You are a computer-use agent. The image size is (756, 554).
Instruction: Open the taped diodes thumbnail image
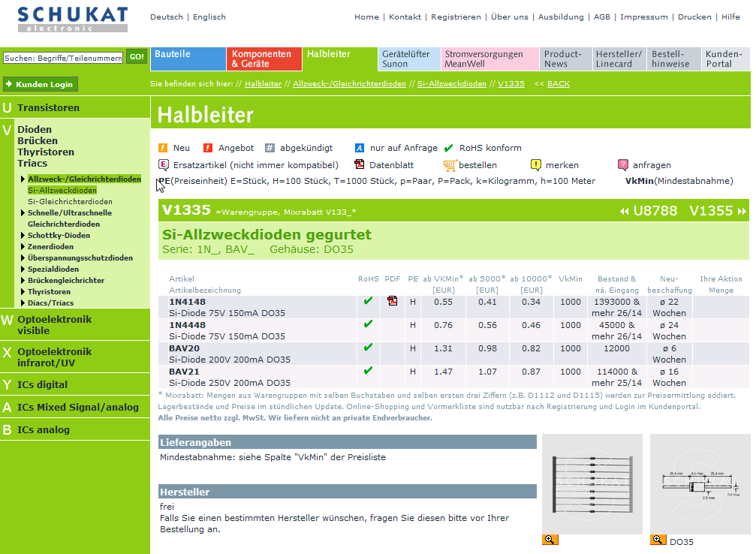point(592,483)
